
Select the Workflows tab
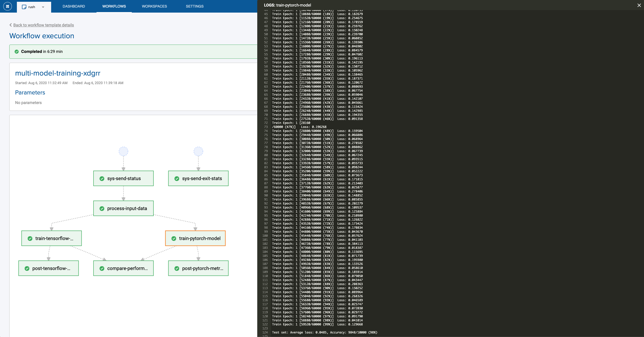click(114, 6)
